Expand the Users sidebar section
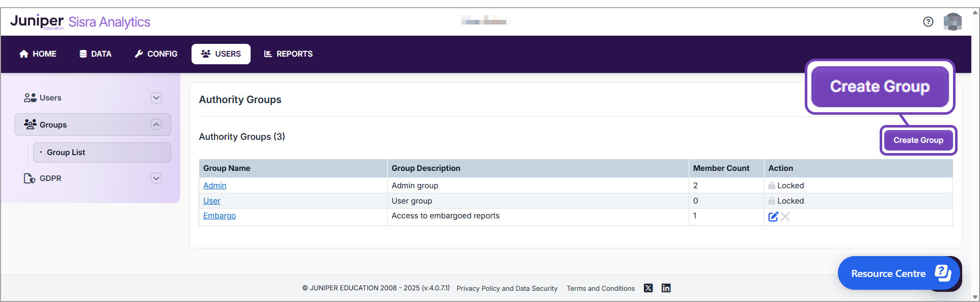 click(156, 98)
